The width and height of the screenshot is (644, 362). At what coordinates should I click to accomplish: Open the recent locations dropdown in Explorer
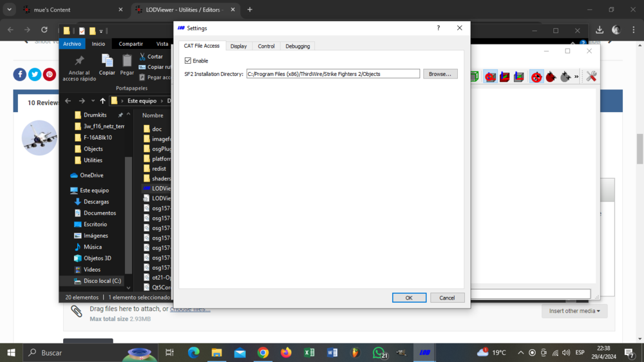pos(93,100)
